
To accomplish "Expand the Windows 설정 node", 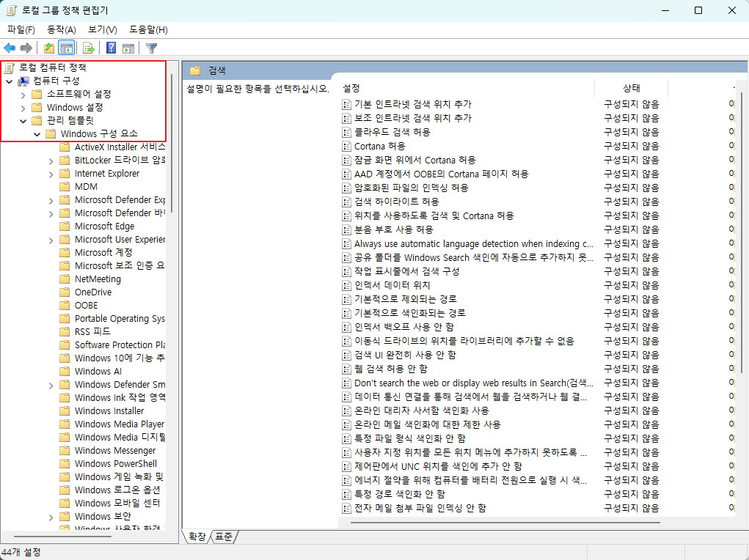I will click(x=23, y=108).
